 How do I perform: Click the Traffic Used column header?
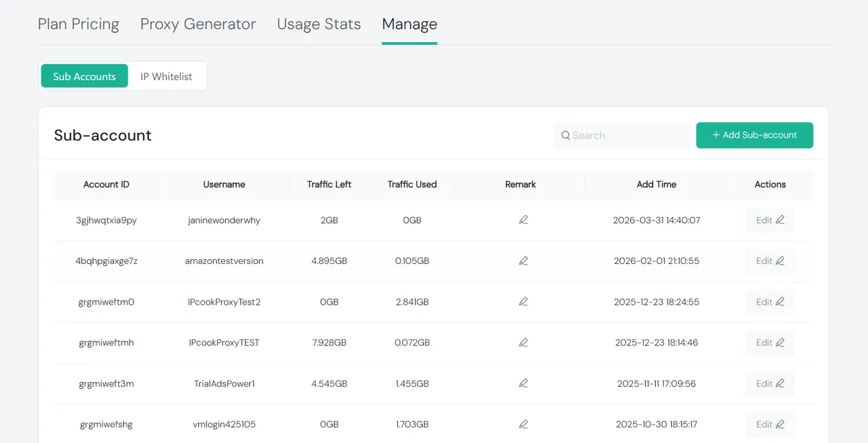[412, 184]
